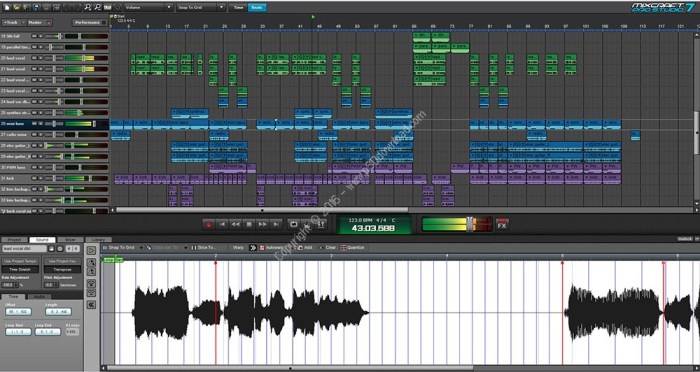Solo the 30 PWM bass track
The height and width of the screenshot is (372, 700).
(41, 167)
